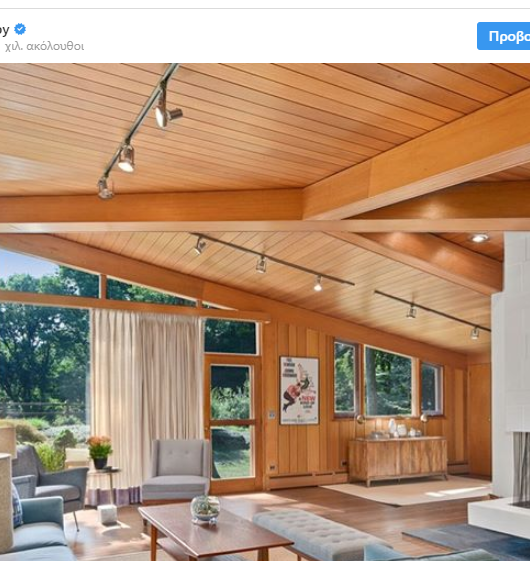Click the middle window above the sideboard
The height and width of the screenshot is (561, 530).
click(388, 382)
